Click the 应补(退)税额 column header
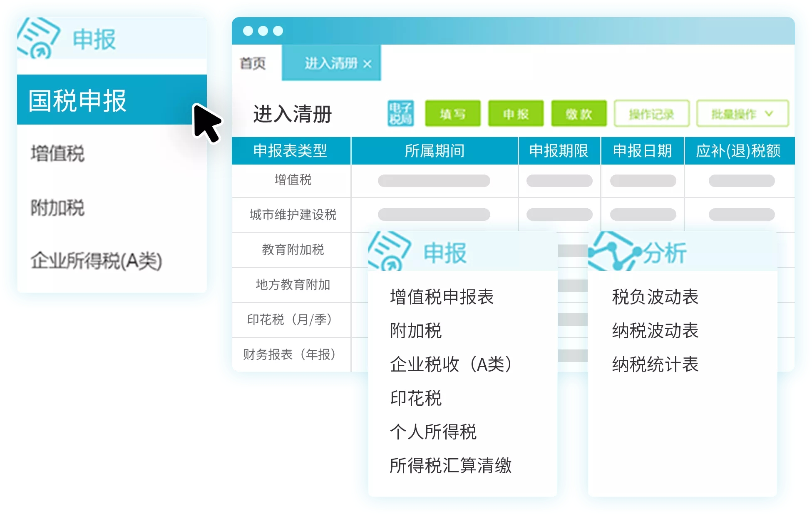This screenshot has height=514, width=812. pos(739,151)
